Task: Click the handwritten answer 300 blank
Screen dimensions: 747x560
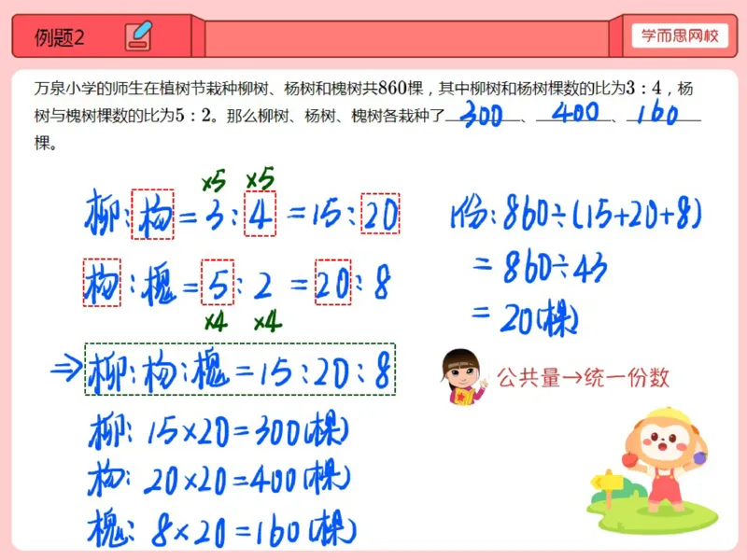Action: 482,113
